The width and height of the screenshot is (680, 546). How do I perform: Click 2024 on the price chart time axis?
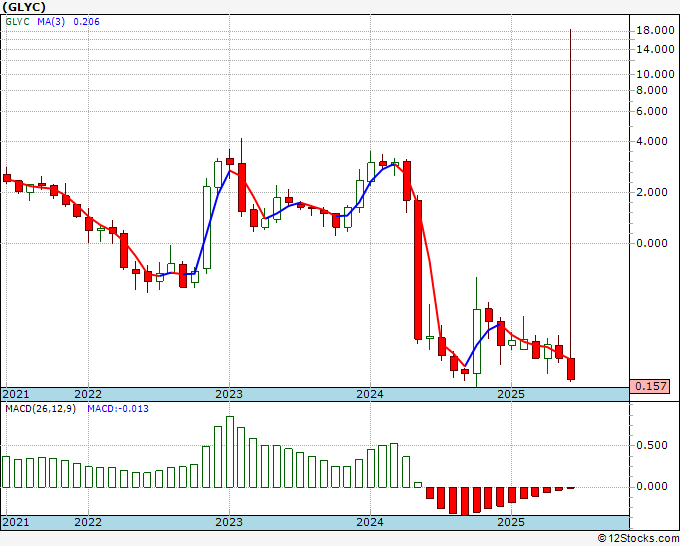[370, 394]
